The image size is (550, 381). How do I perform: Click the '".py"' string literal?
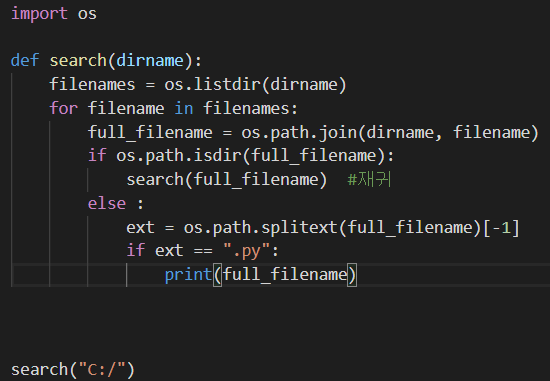(247, 251)
